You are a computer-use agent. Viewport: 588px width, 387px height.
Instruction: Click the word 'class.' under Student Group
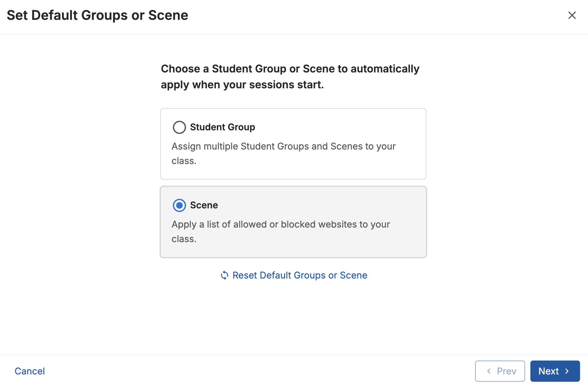[184, 161]
